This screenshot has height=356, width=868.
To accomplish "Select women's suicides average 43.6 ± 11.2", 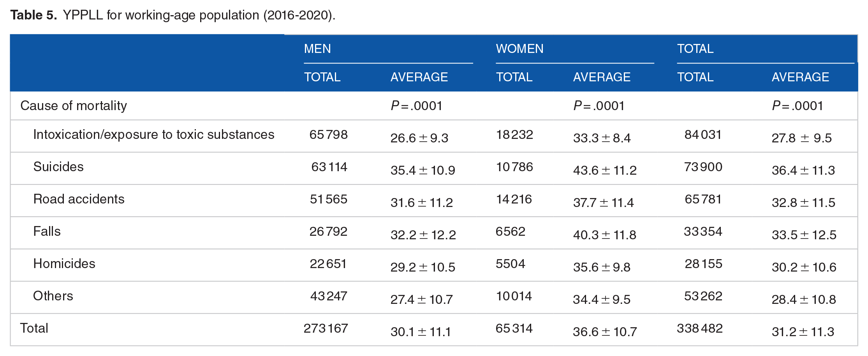I will point(605,170).
